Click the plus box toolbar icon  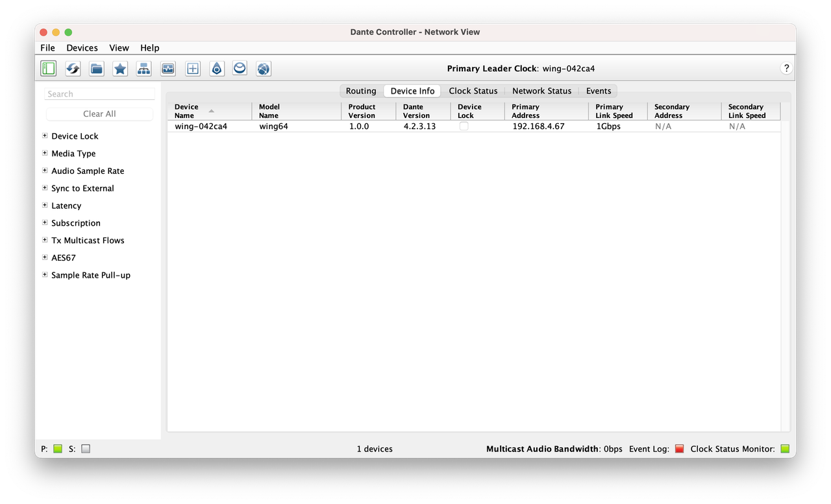192,68
